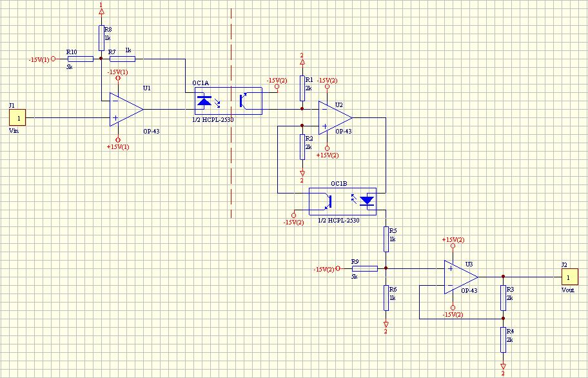Click the U2 op-amp triangle
This screenshot has width=588, height=378.
click(333, 117)
